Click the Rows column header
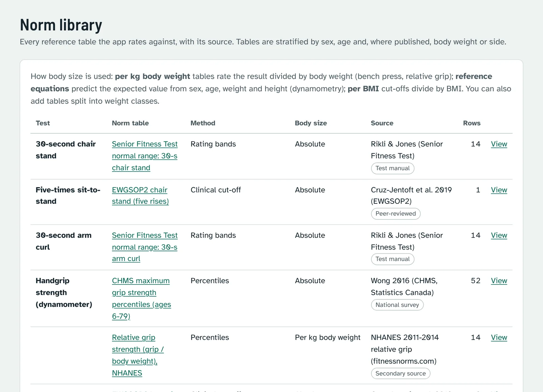The height and width of the screenshot is (392, 543). coord(472,123)
